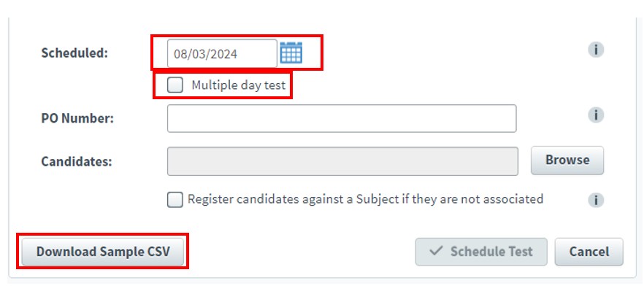Click into the PO Number text box
This screenshot has height=286, width=644.
coord(342,119)
